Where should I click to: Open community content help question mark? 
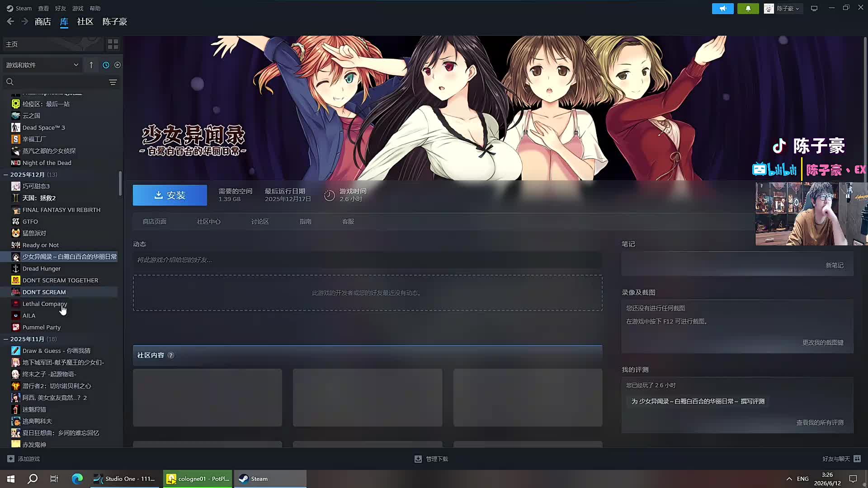tap(171, 356)
